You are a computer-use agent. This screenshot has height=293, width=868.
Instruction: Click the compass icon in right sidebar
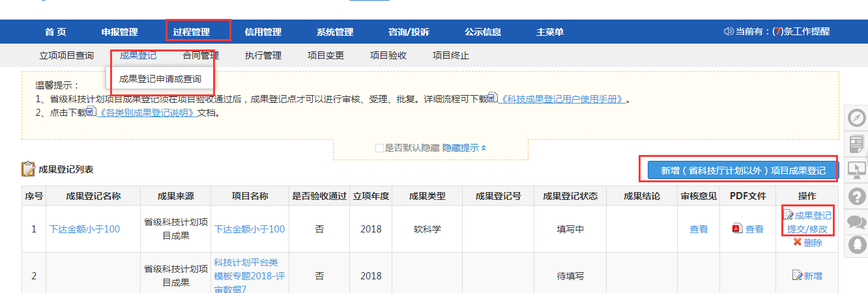[856, 118]
